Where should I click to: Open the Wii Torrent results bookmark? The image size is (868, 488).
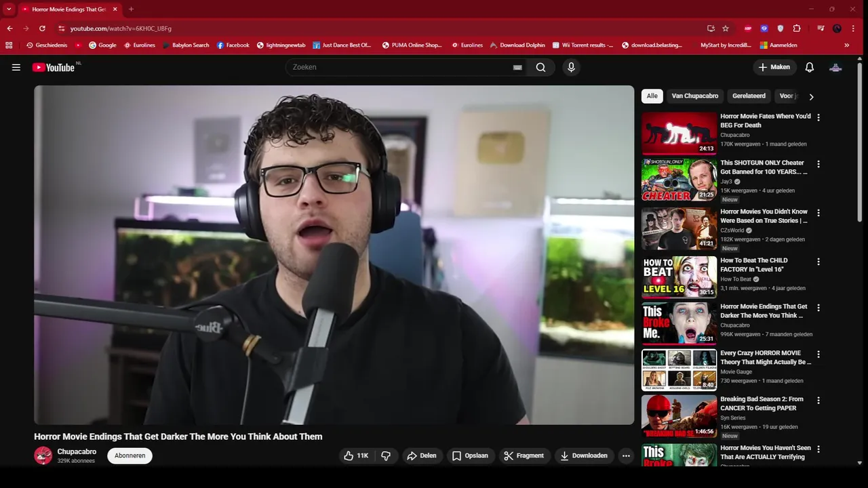tap(583, 45)
